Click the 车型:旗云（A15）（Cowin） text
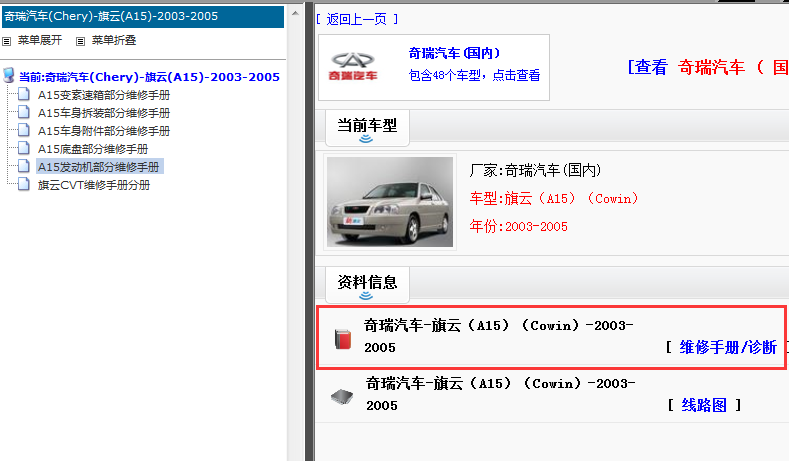The image size is (789, 461). (x=554, y=198)
